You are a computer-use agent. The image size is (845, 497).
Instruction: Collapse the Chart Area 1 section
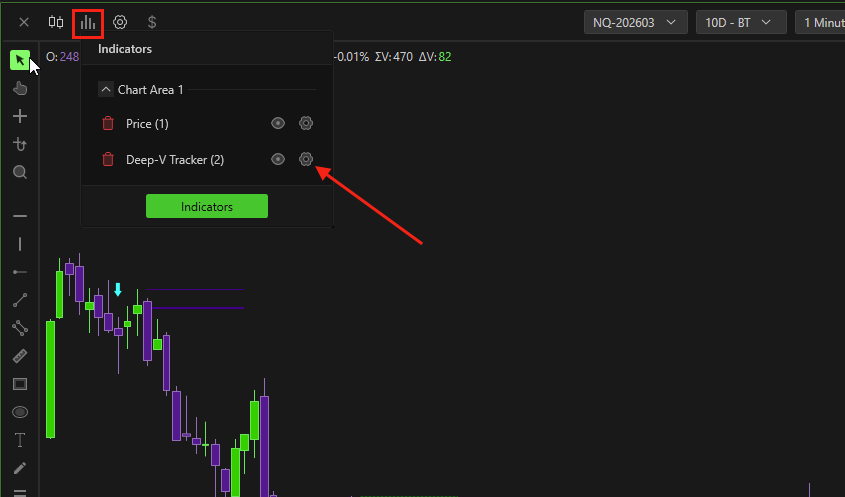pyautogui.click(x=106, y=90)
